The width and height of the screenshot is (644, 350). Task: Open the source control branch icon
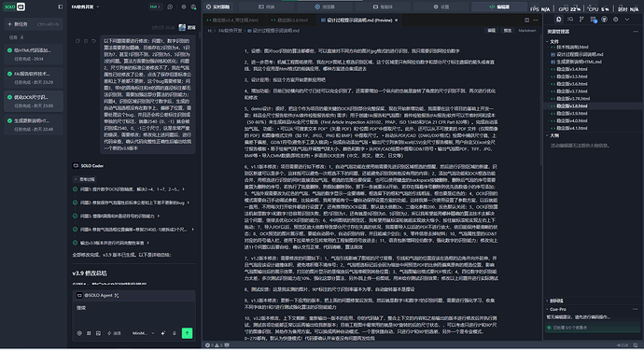[581, 20]
